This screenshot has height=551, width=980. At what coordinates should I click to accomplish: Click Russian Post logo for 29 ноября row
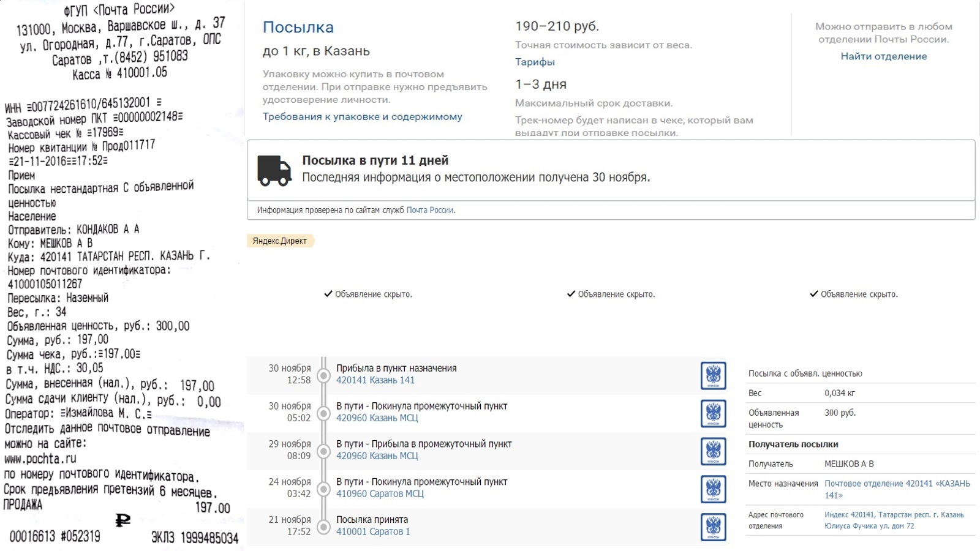(x=713, y=451)
